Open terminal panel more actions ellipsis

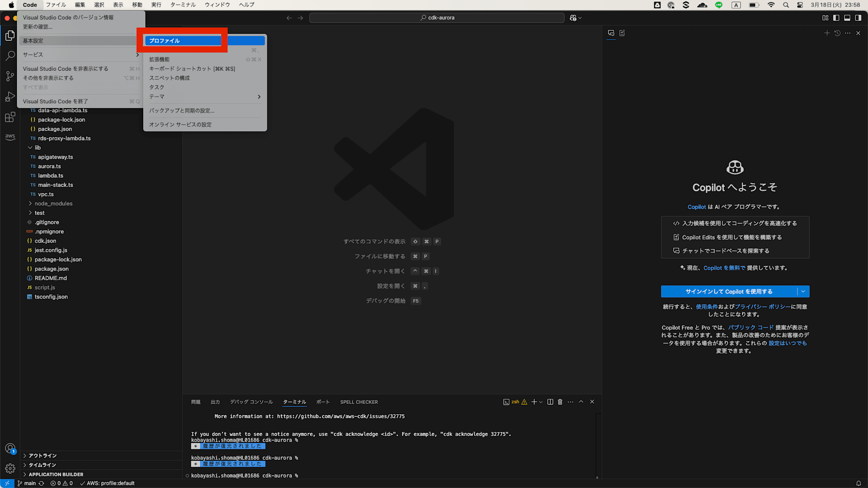coord(570,402)
